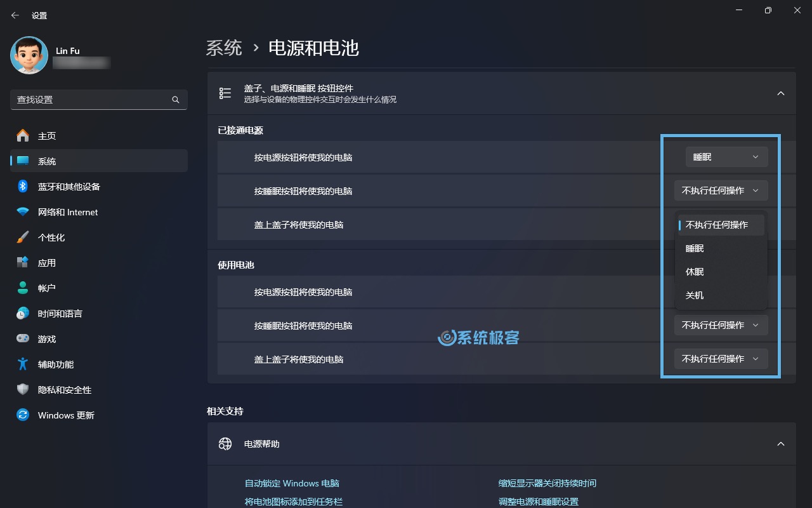Open plugged-in sleep button 不执行任何操作 dropdown

tap(721, 190)
